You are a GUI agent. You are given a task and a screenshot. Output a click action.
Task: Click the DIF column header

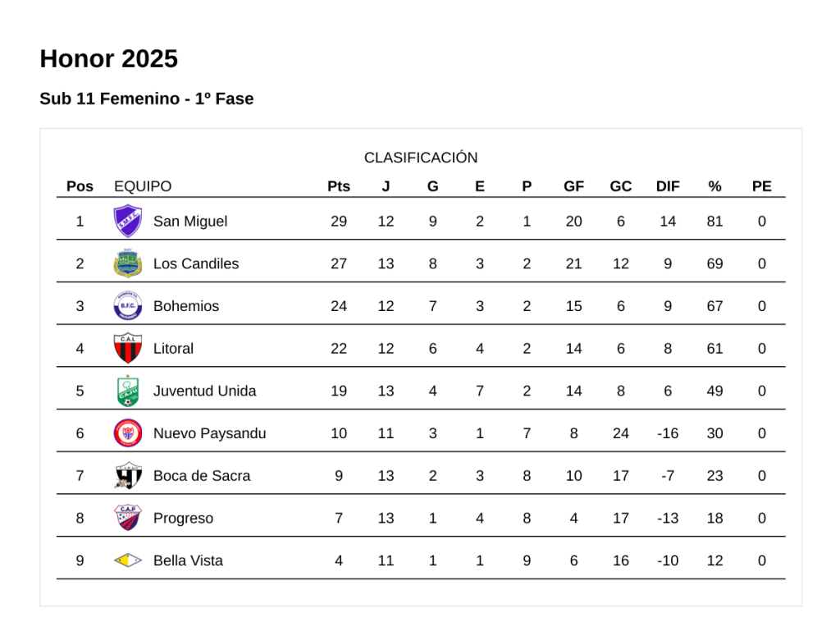668,186
